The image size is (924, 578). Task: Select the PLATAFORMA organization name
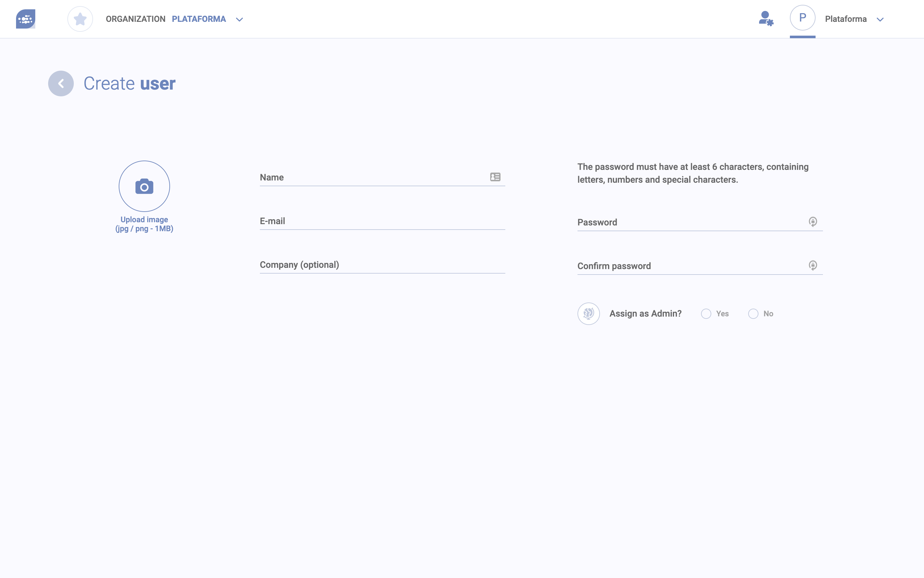pyautogui.click(x=199, y=19)
